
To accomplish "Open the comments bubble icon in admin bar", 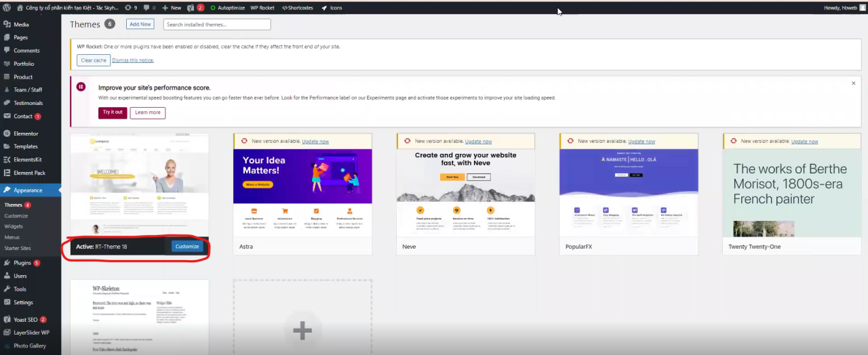I will click(x=149, y=7).
